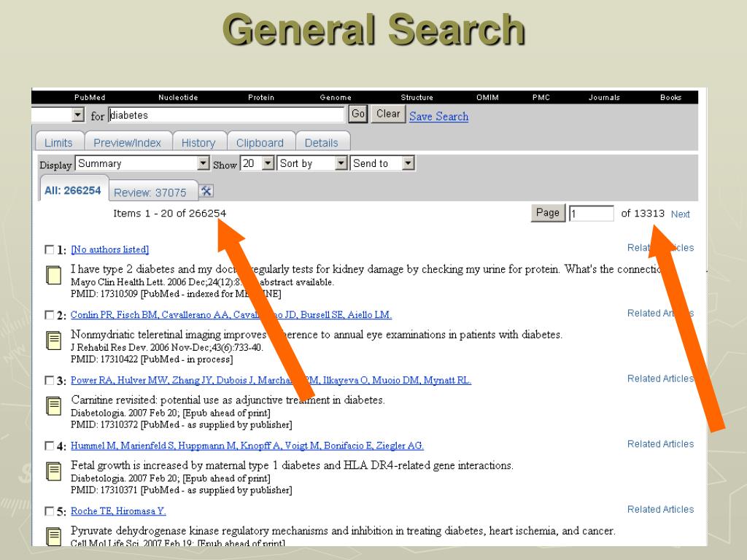The width and height of the screenshot is (747, 560).
Task: Open Nucleotide in the top bar
Action: point(178,97)
